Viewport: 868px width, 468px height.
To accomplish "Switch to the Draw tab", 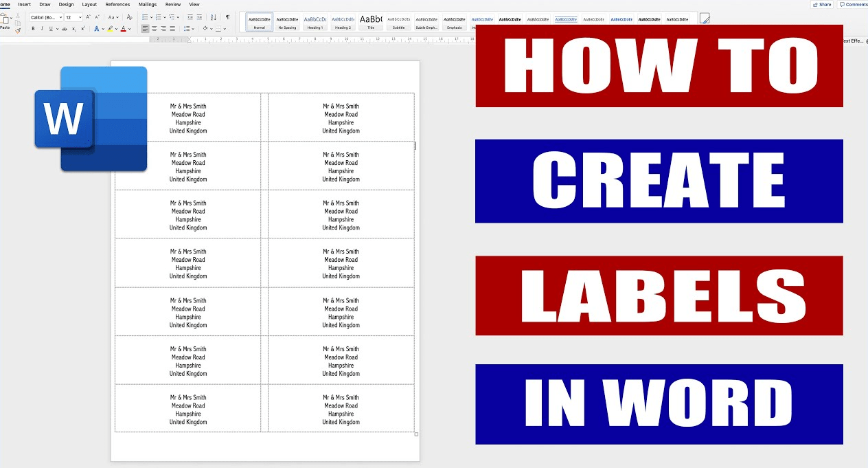I will point(45,4).
